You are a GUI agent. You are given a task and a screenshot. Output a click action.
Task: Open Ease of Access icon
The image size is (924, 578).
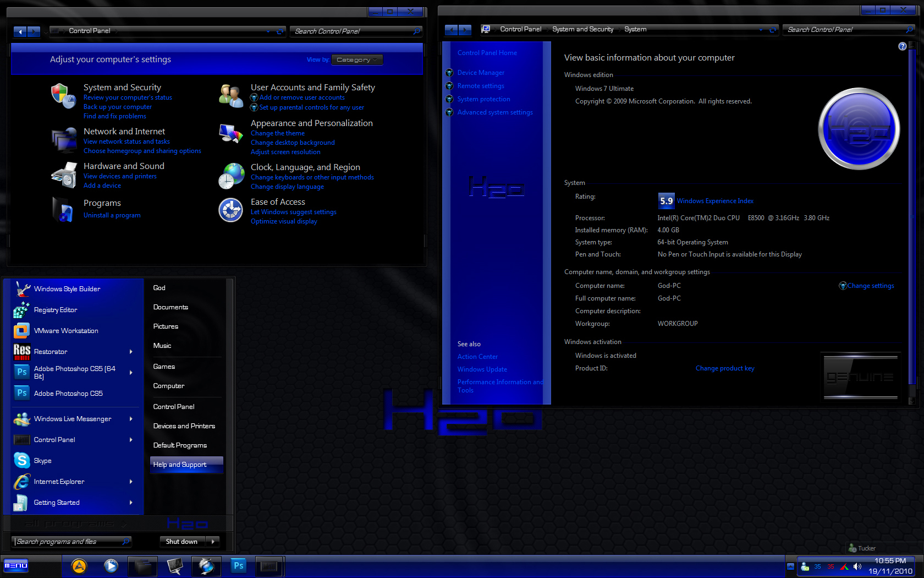point(230,210)
